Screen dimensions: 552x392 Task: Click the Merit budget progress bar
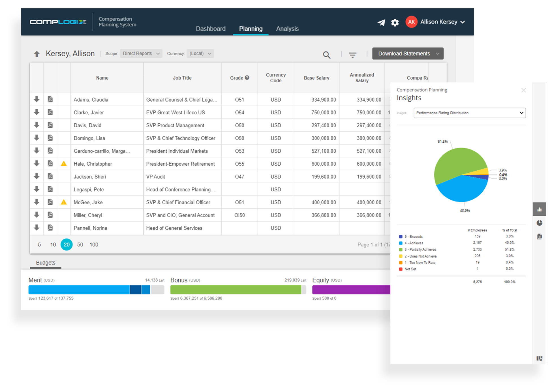point(96,290)
